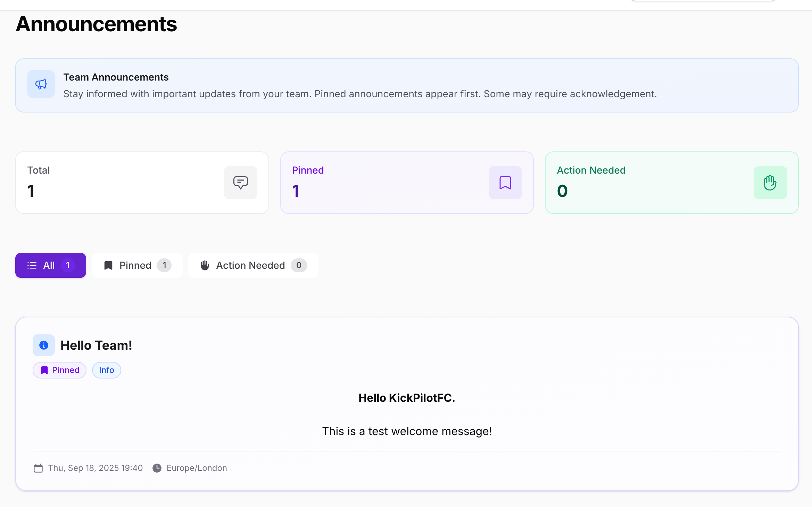Click the list icon in the All tab
812x507 pixels.
(32, 265)
